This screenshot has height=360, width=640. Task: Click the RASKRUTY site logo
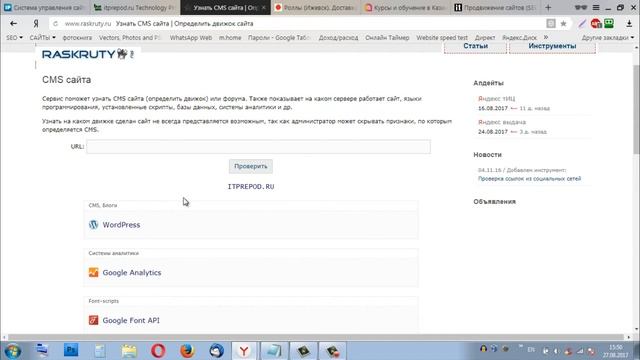88,54
